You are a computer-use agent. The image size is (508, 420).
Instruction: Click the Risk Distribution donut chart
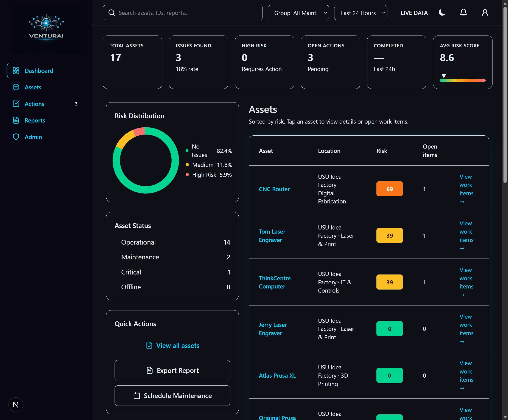[x=146, y=160]
